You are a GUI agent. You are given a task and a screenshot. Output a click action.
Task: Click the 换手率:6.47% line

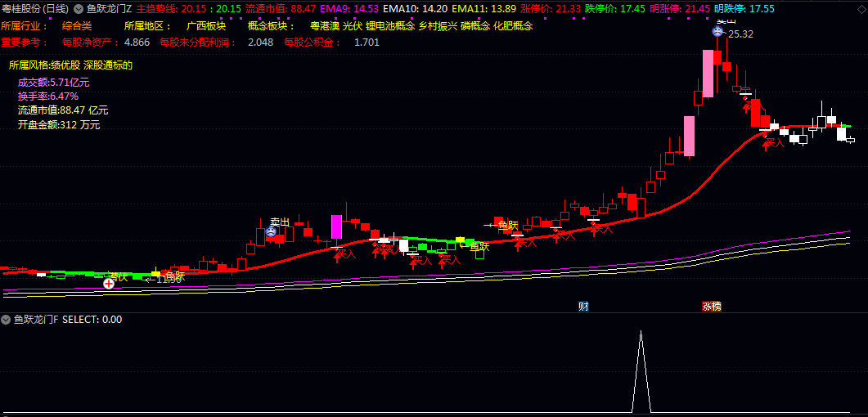coord(48,96)
